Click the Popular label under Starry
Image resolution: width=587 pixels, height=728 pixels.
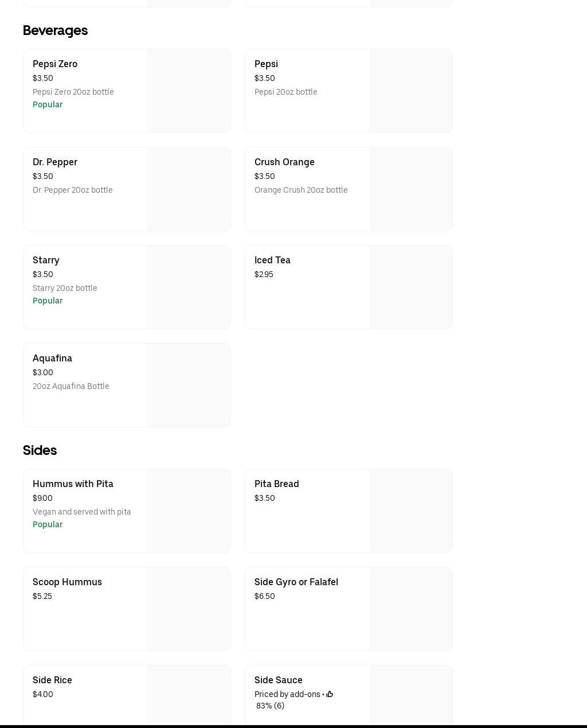tap(48, 301)
